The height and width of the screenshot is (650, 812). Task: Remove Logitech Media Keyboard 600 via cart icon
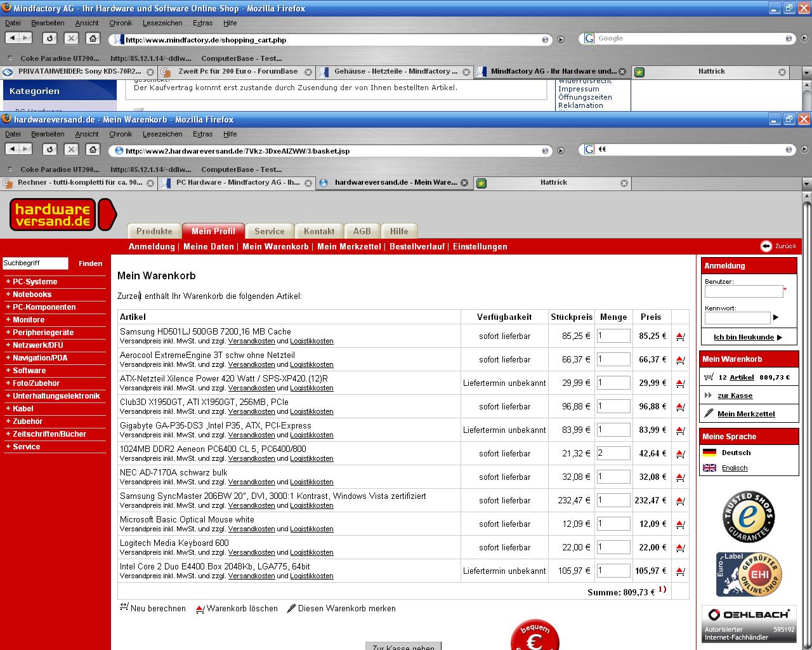click(x=680, y=548)
